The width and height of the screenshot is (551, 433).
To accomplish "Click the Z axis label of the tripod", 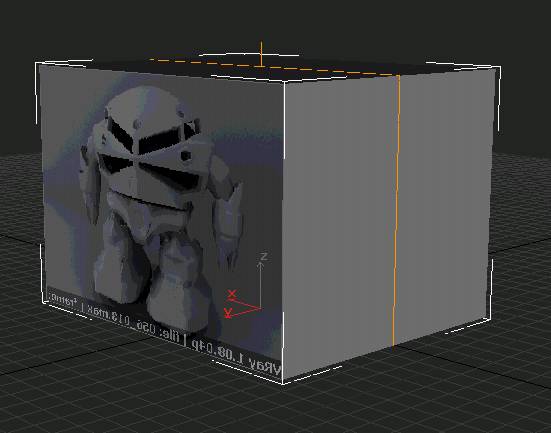I will click(263, 257).
